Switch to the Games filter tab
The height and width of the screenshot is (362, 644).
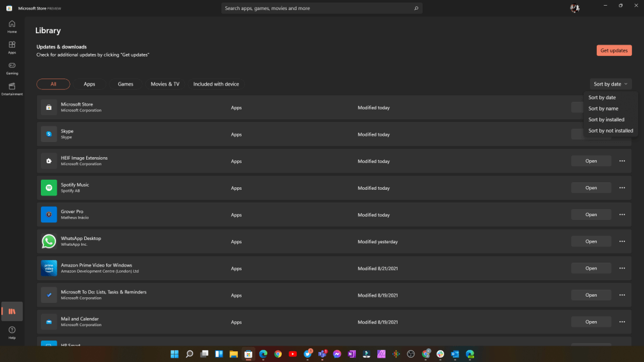tap(125, 84)
